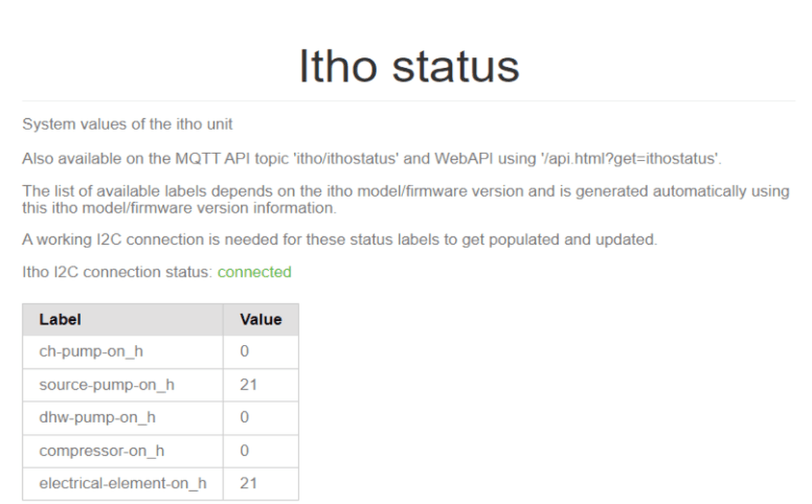Click the compressor-on_h value 0
This screenshot has width=812, height=504.
244,450
